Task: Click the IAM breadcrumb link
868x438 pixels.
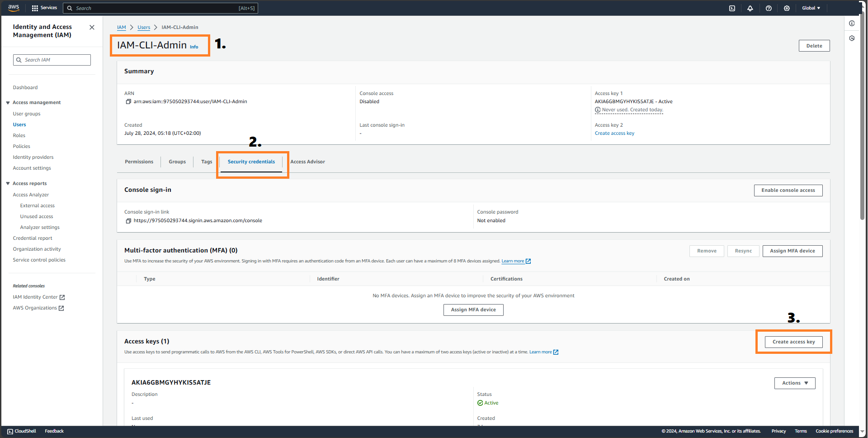Action: pyautogui.click(x=122, y=28)
